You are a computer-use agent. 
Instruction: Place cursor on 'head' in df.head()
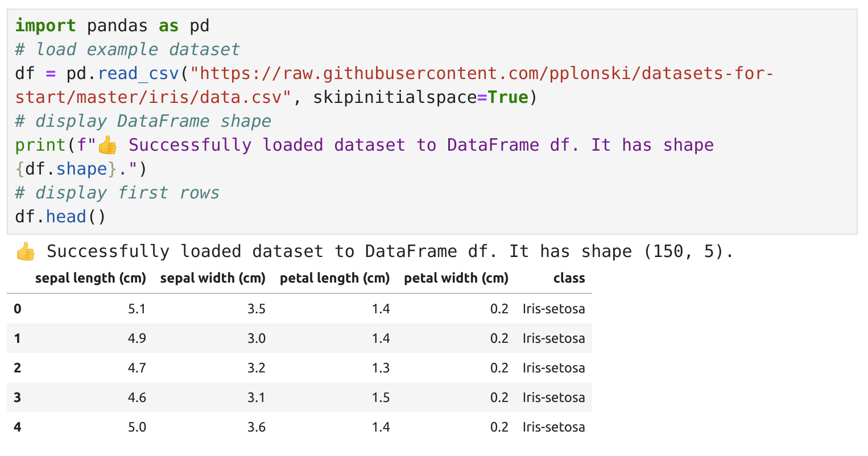click(66, 217)
